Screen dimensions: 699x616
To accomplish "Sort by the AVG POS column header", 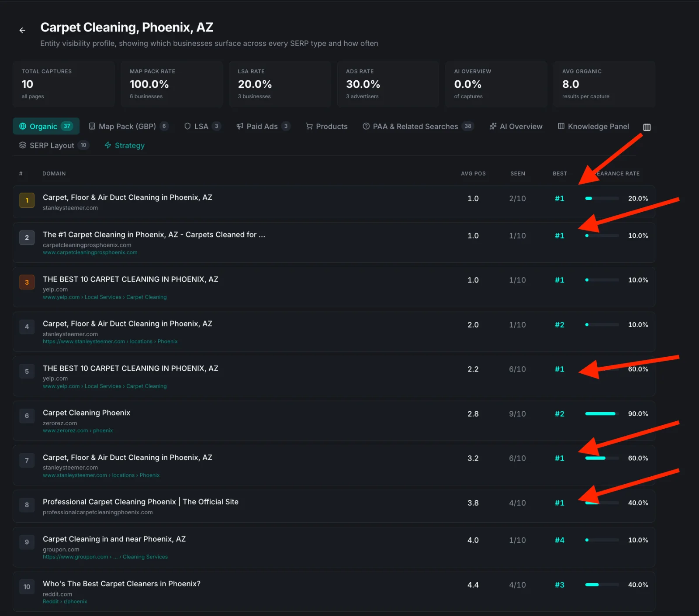I will pos(473,173).
